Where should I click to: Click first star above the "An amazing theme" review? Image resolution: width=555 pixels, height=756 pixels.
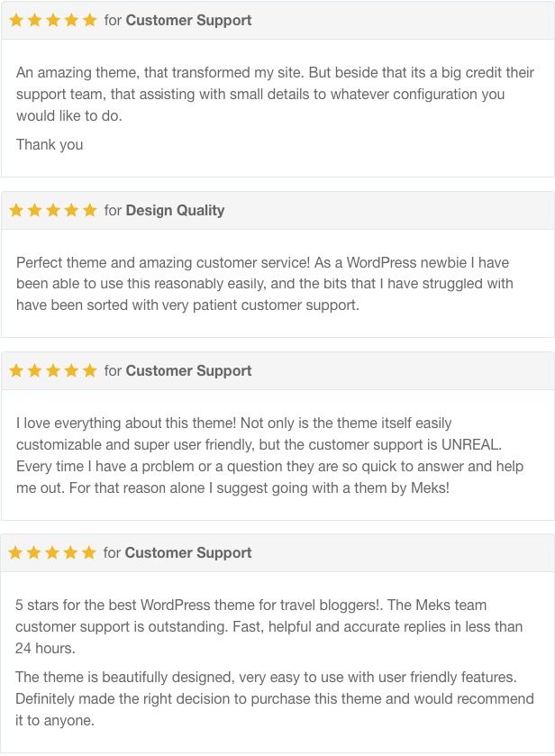[x=16, y=20]
